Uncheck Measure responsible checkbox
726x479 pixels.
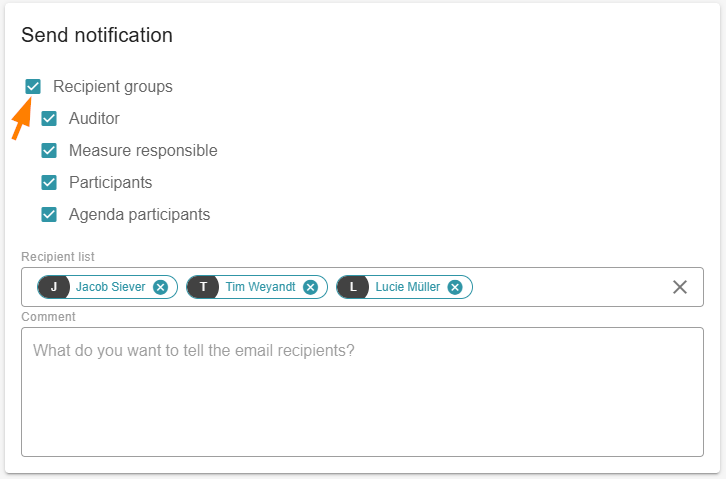(49, 151)
